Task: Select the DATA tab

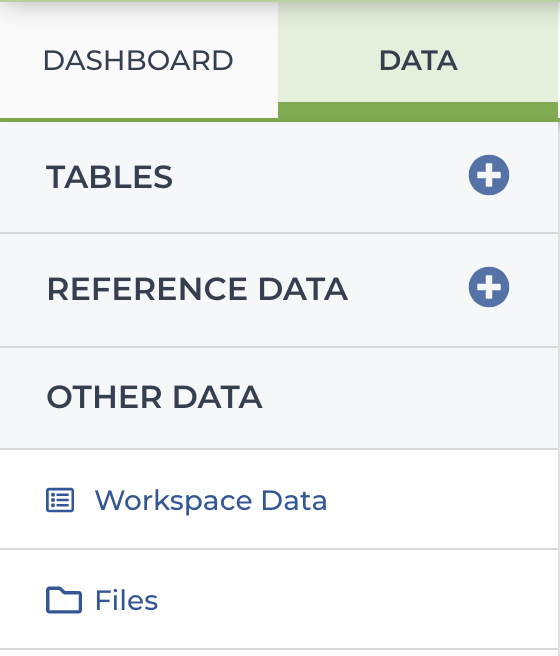Action: point(418,60)
